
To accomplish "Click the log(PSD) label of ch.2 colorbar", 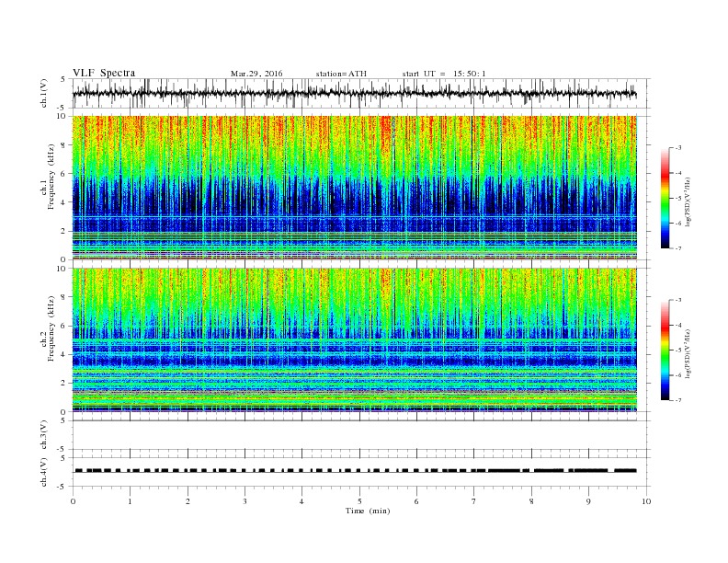I will (688, 354).
